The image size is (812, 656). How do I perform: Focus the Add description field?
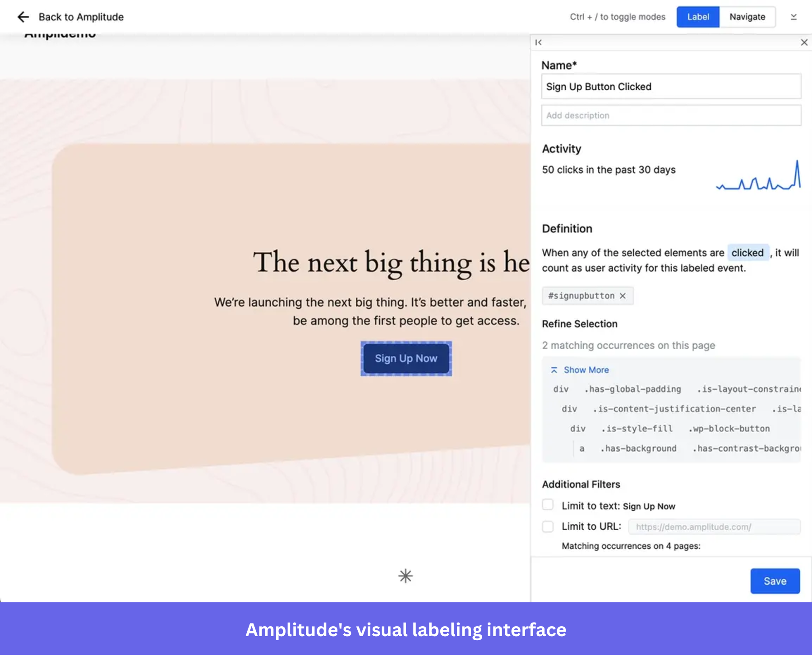[671, 115]
